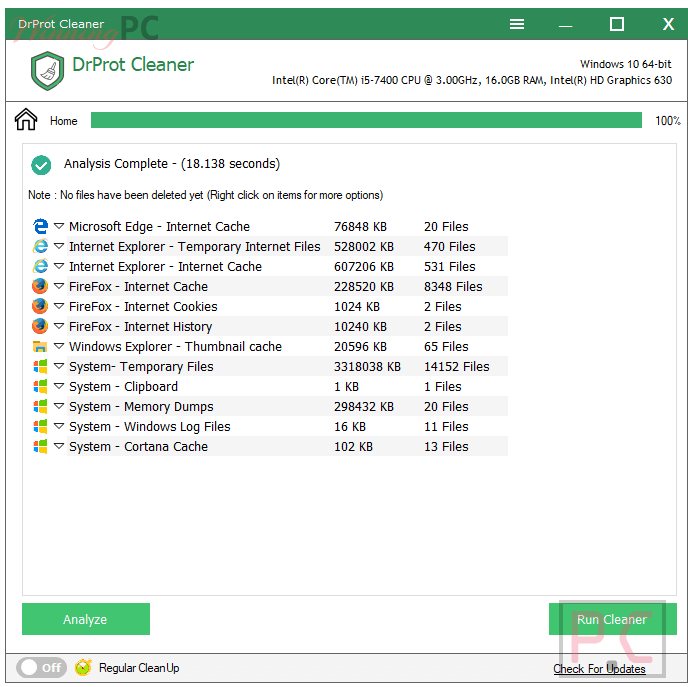Click Firefox icon beside Internet Cache
Screen dimensions: 688x687
[40, 286]
